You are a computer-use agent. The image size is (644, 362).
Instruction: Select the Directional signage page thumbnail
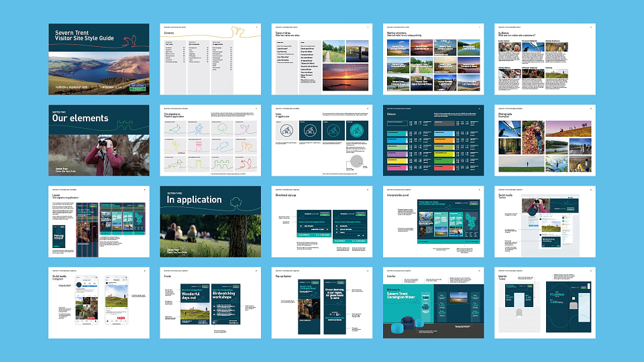tap(322, 222)
